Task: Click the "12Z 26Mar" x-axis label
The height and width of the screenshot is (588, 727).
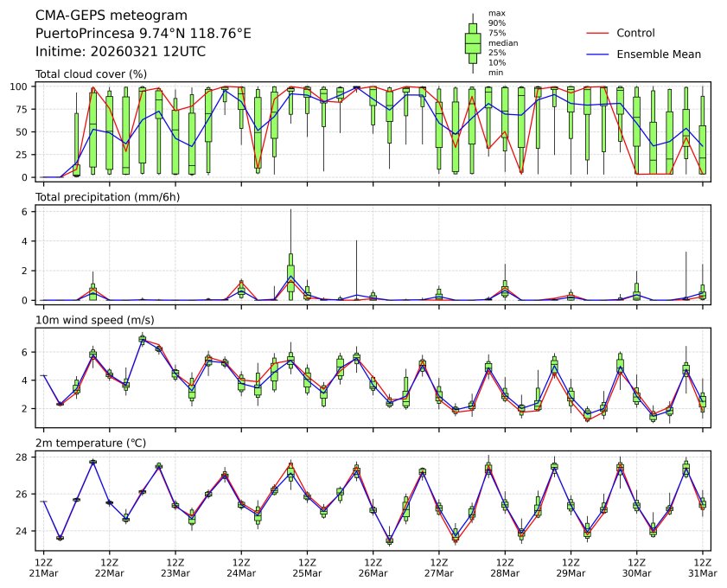Action: (373, 567)
